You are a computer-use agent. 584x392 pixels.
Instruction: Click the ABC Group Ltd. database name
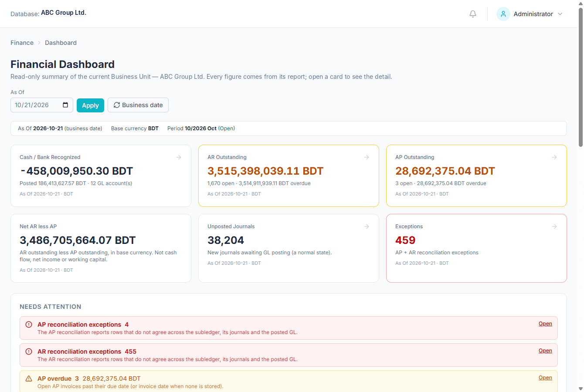click(x=64, y=13)
